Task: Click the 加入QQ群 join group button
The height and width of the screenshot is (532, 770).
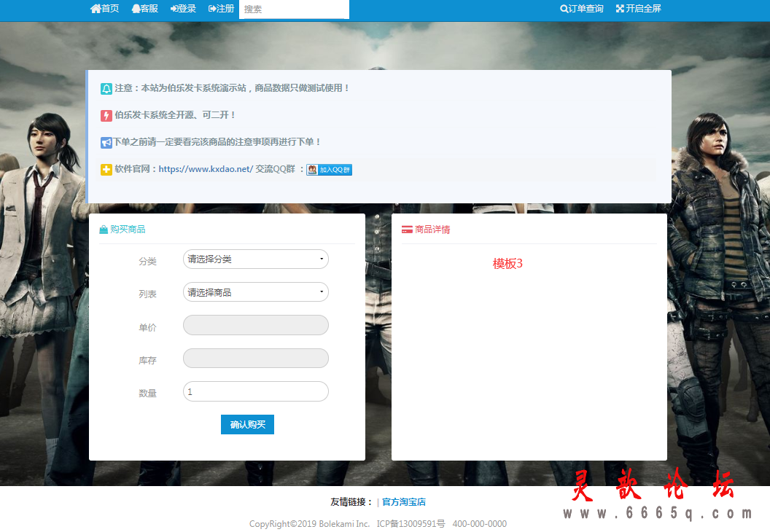Action: click(x=329, y=170)
